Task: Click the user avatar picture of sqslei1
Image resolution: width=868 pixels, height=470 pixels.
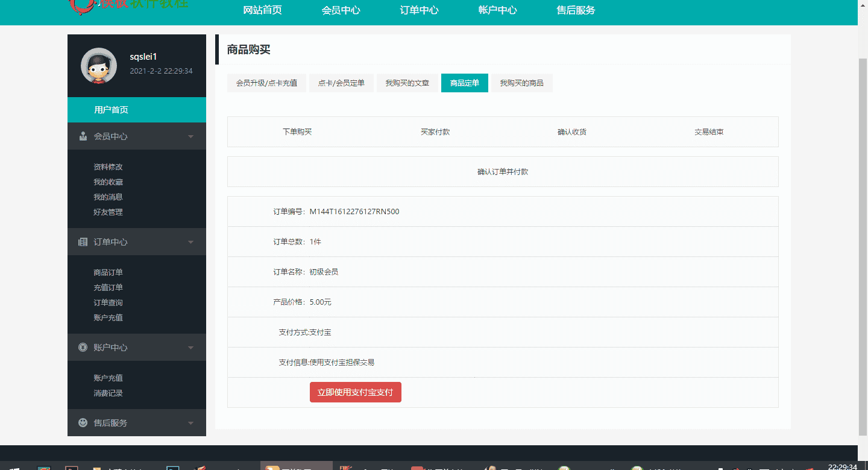Action: [98, 66]
